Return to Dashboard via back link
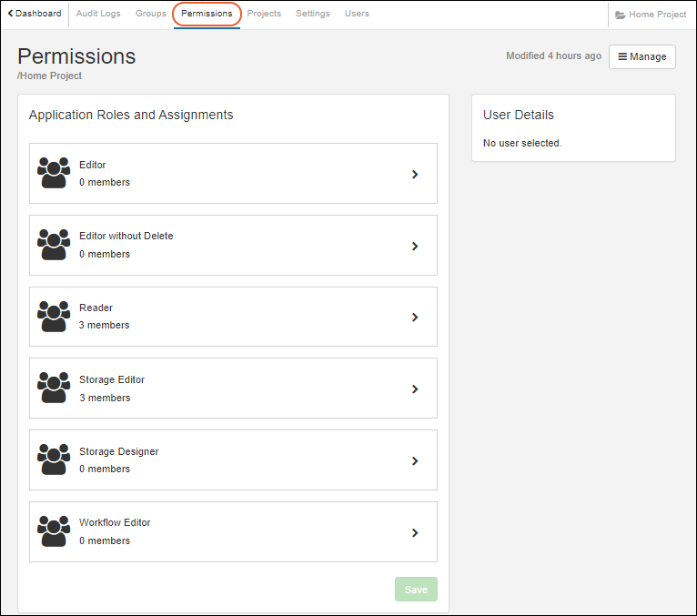 (x=35, y=14)
